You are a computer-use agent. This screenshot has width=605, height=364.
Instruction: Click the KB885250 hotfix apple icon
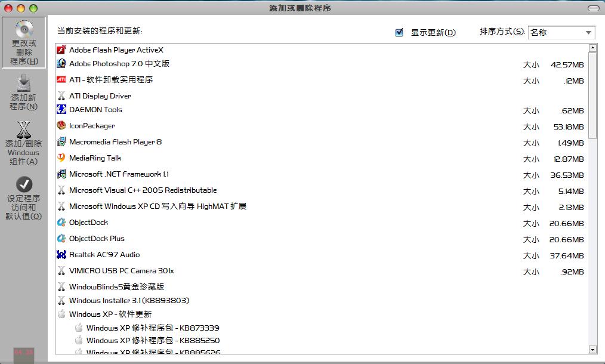click(79, 340)
